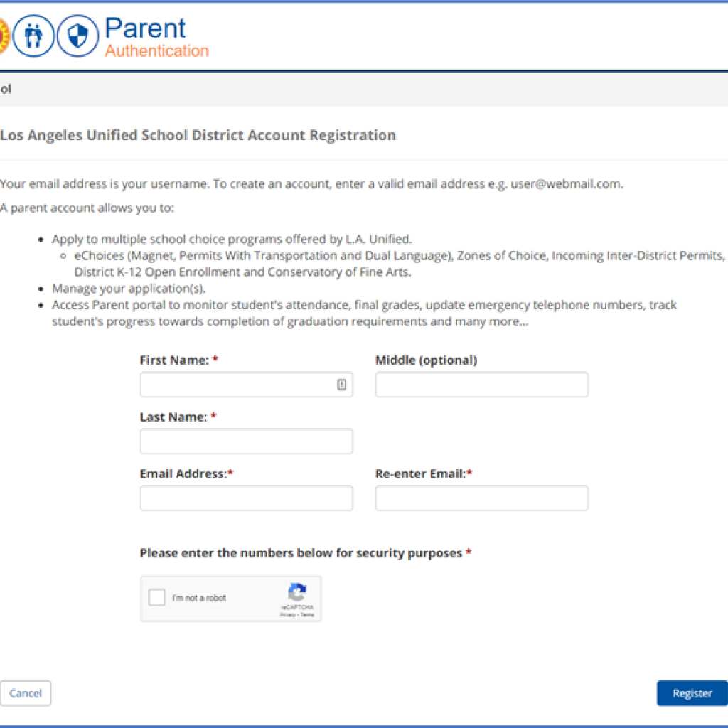This screenshot has height=728, width=728.
Task: Click the shield icon in the header
Action: (x=77, y=34)
